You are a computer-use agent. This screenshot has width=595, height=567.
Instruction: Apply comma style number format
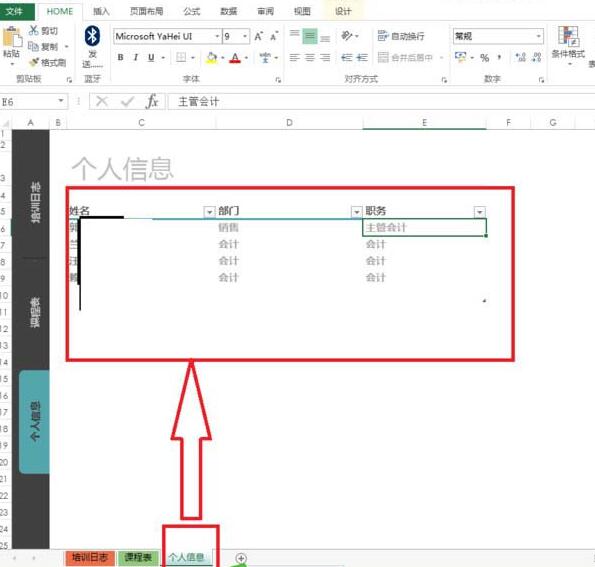[499, 58]
